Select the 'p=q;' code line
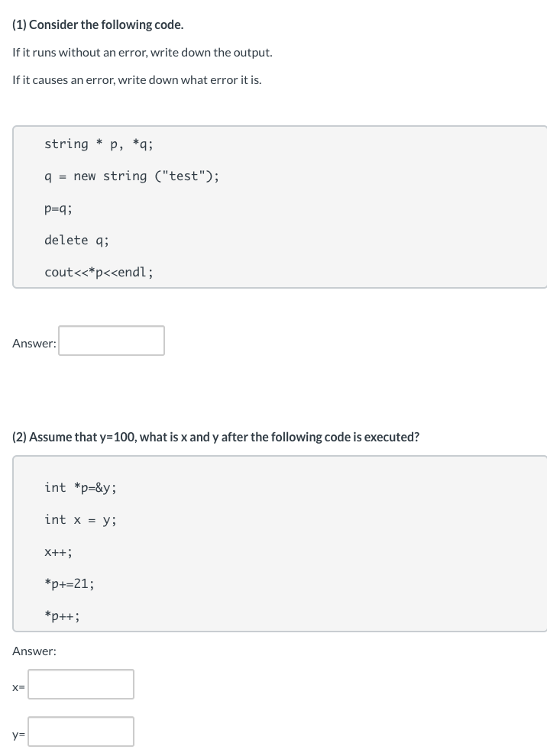Image resolution: width=547 pixels, height=756 pixels. tap(58, 208)
